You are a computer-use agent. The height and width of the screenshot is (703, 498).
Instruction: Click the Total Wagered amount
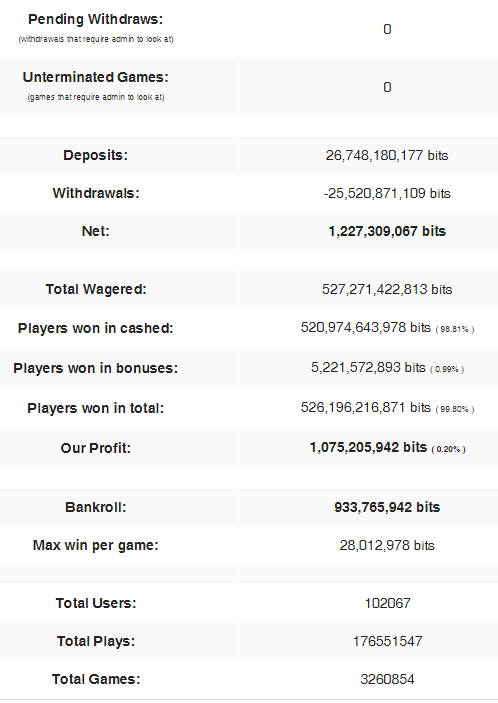(387, 289)
